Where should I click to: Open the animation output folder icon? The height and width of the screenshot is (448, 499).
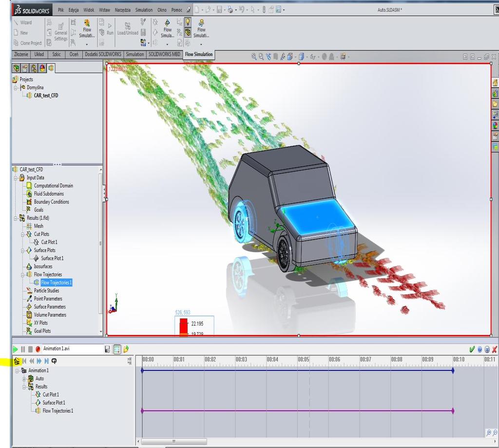point(126,350)
